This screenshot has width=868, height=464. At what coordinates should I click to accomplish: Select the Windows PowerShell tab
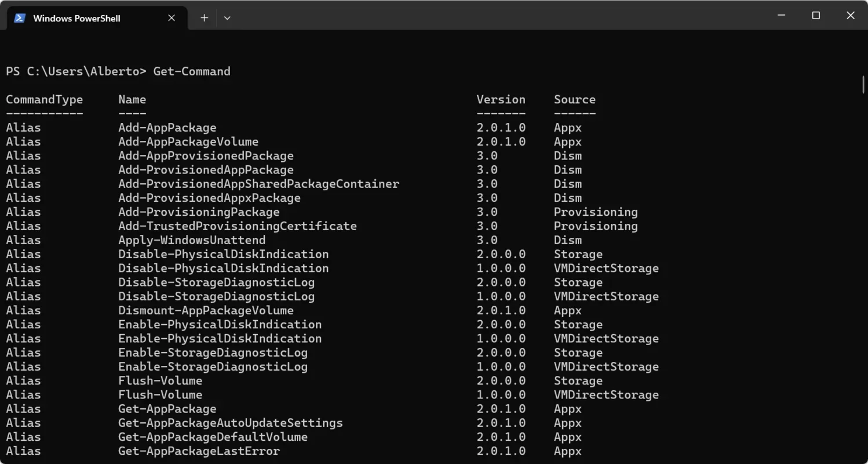(97, 18)
